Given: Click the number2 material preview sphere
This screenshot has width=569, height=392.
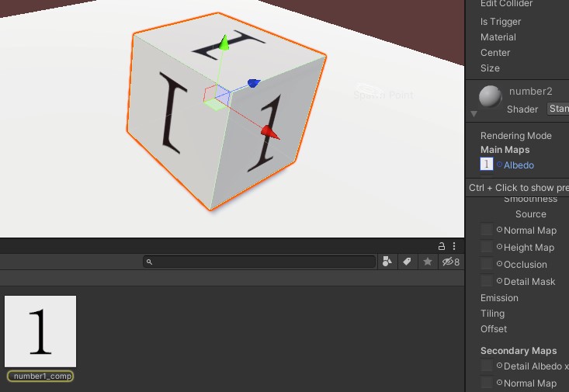Looking at the screenshot, I should (491, 98).
